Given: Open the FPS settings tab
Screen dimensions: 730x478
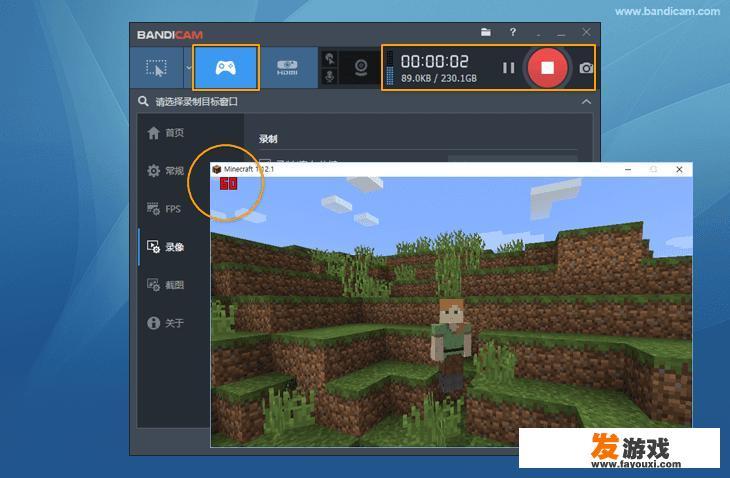Looking at the screenshot, I should pos(164,209).
